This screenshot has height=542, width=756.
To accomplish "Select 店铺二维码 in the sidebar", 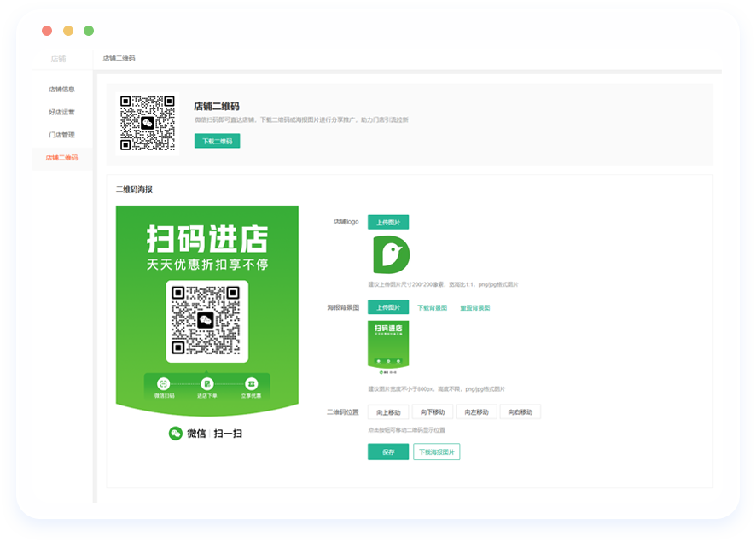I will pos(61,158).
